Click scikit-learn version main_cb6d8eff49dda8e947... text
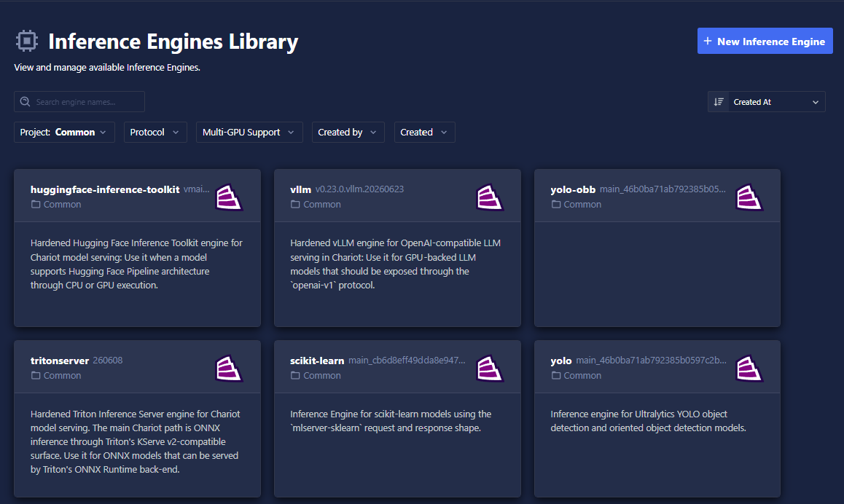The image size is (844, 504). tap(407, 361)
